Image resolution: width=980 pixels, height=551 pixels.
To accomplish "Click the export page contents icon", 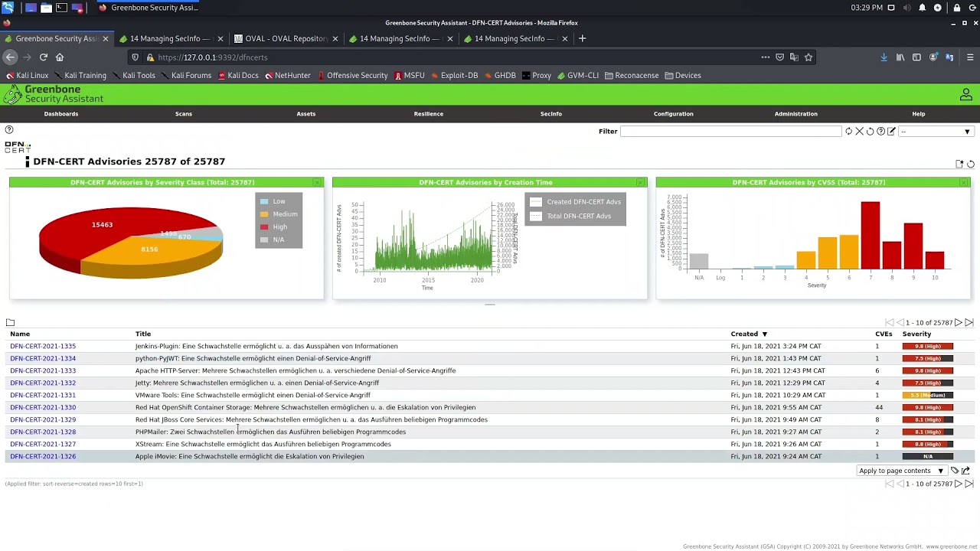I will [965, 471].
